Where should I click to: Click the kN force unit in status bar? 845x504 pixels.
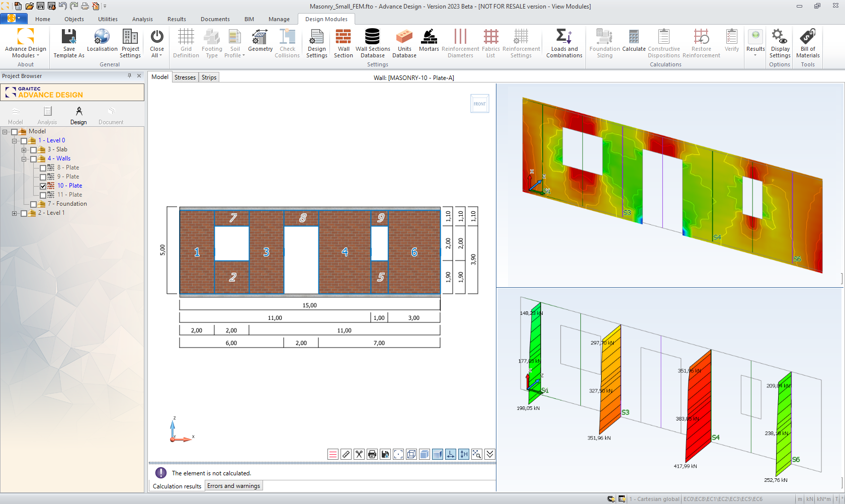click(809, 499)
